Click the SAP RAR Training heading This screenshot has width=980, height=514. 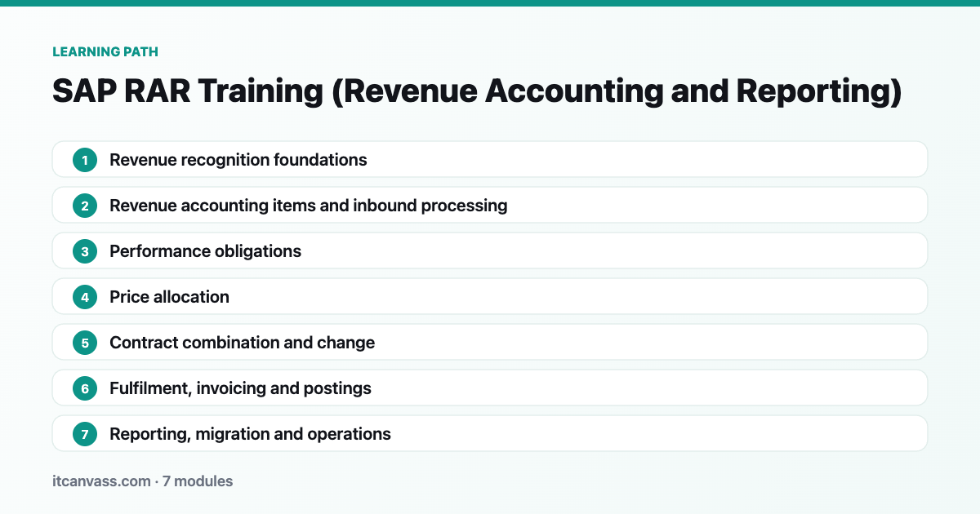point(477,92)
